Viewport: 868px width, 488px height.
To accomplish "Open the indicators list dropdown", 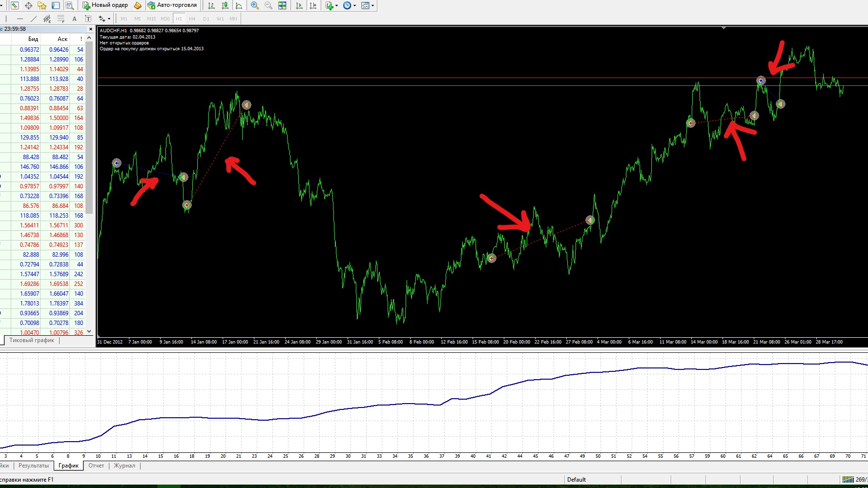I will (x=332, y=5).
